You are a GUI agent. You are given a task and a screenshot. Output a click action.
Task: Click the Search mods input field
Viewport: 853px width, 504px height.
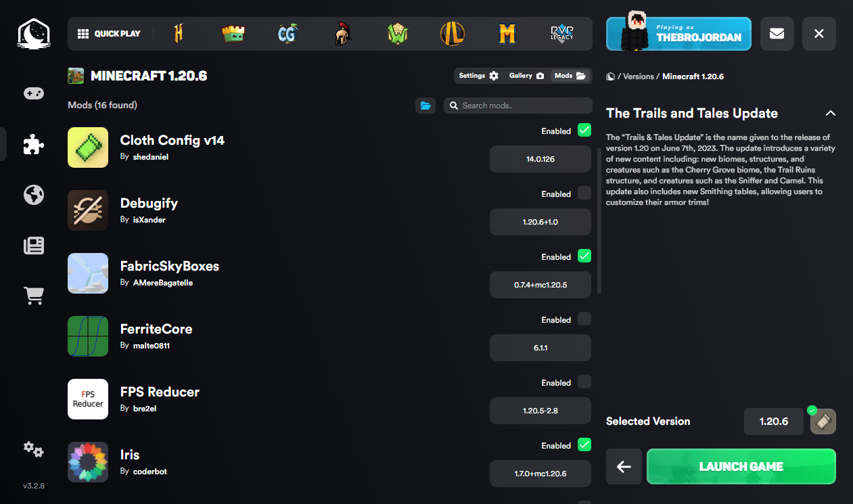click(x=518, y=106)
